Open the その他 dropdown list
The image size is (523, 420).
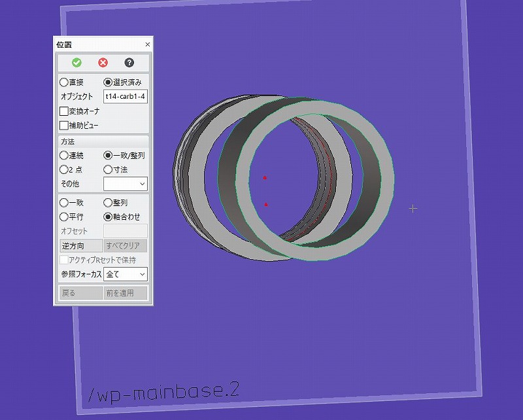click(x=126, y=184)
